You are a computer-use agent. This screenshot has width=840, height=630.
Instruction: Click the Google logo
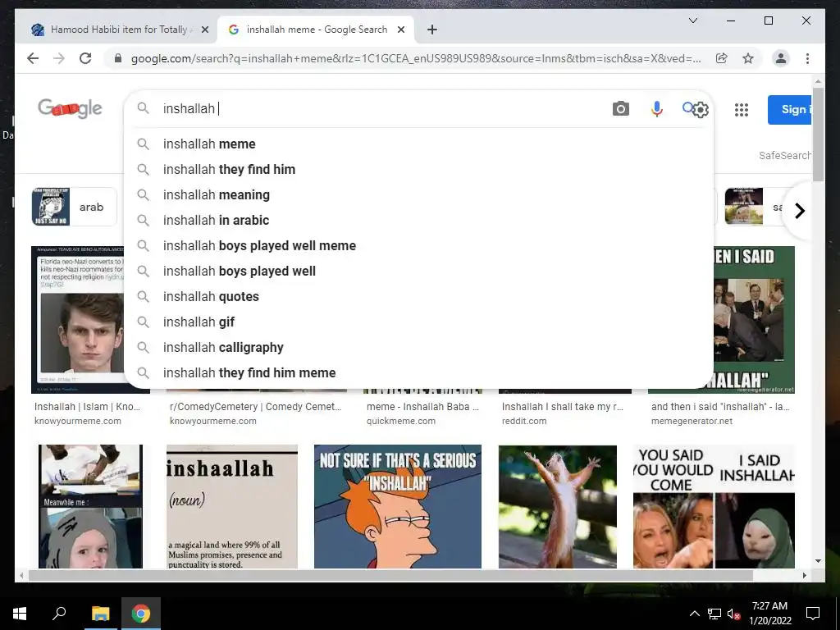click(70, 108)
